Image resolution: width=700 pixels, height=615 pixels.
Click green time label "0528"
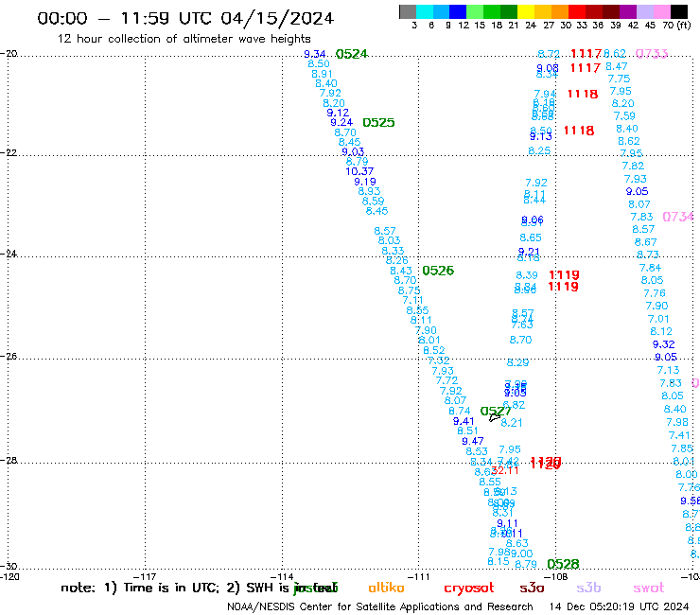563,564
